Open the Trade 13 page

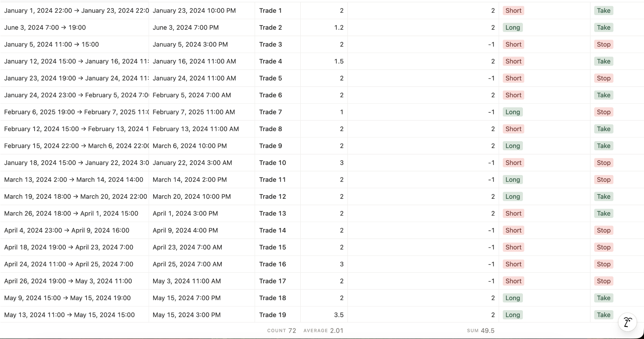click(272, 214)
